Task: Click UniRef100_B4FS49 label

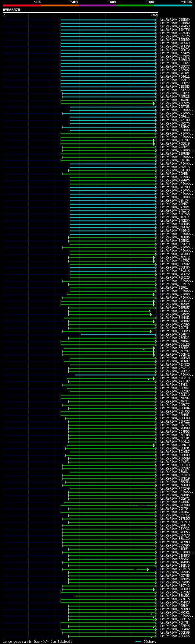Action: (175, 43)
